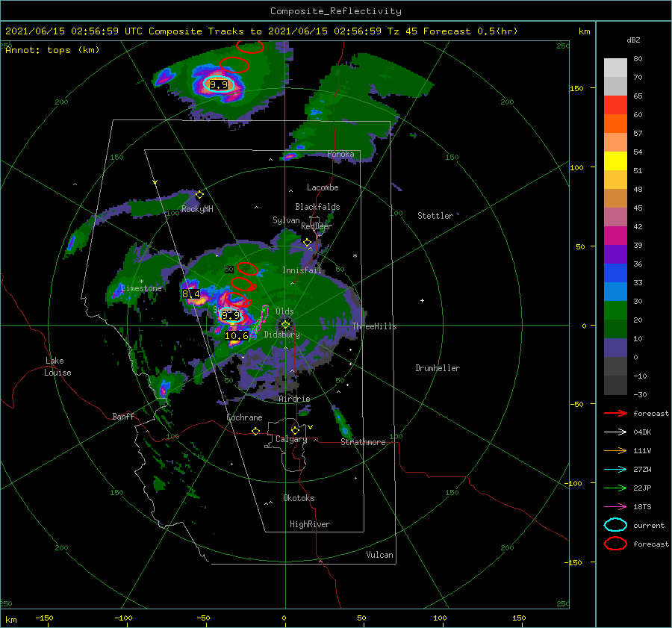
Task: Click the dBZ heading above the color scale
Action: pos(633,40)
